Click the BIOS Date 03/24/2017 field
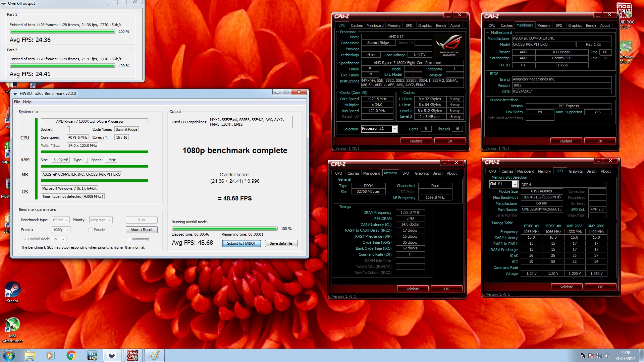Screen dimensions: 644x362 tap(561, 92)
